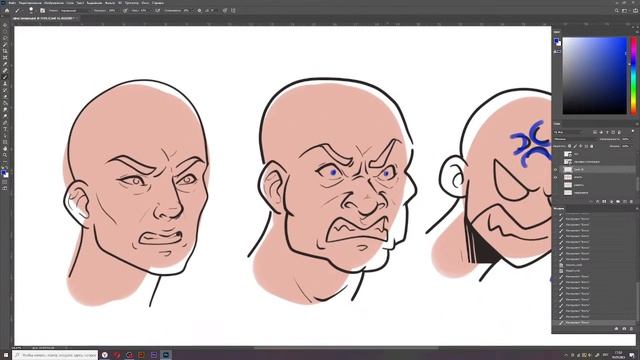Toggle Quick Mask mode icon in toolbar
This screenshot has height=360, width=640.
pos(5,182)
